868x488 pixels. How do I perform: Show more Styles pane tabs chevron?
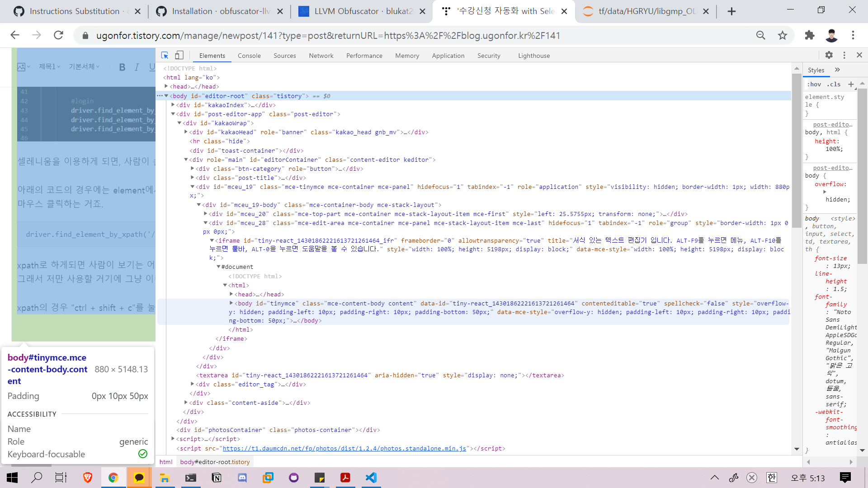(x=837, y=70)
